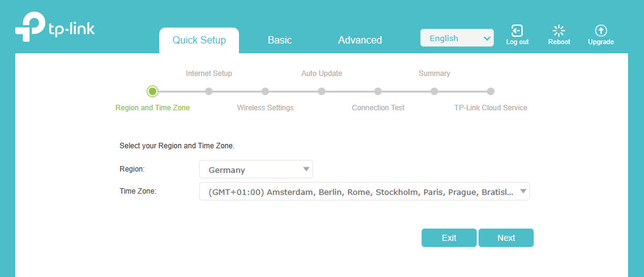Click the Region and Time Zone step dot
Screen dimensions: 644x277
coord(153,91)
